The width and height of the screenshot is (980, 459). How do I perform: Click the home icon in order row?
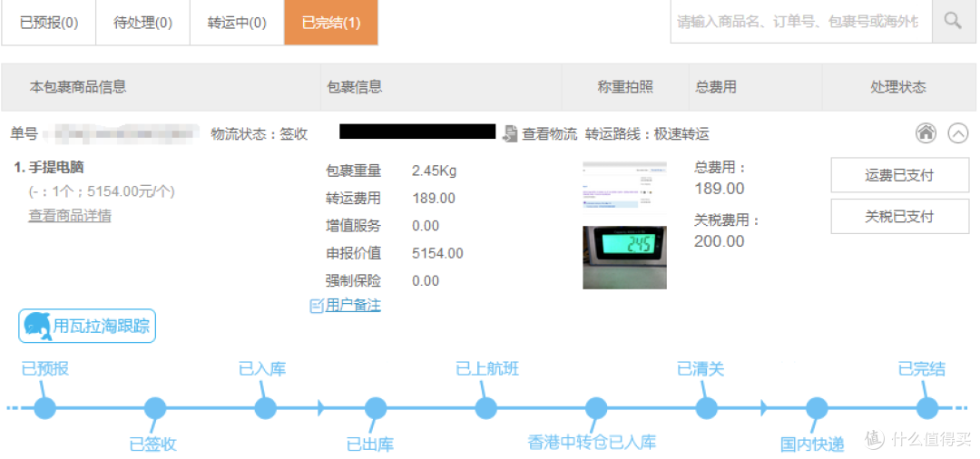[926, 133]
